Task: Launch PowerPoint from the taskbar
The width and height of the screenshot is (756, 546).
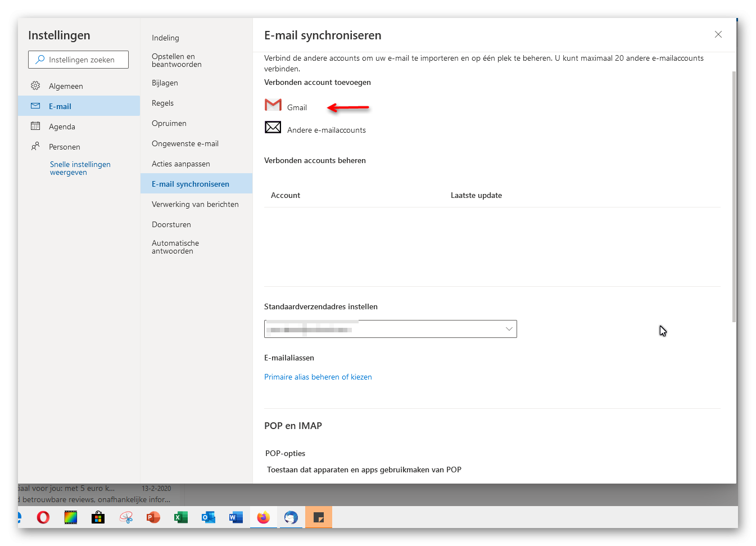Action: click(153, 517)
